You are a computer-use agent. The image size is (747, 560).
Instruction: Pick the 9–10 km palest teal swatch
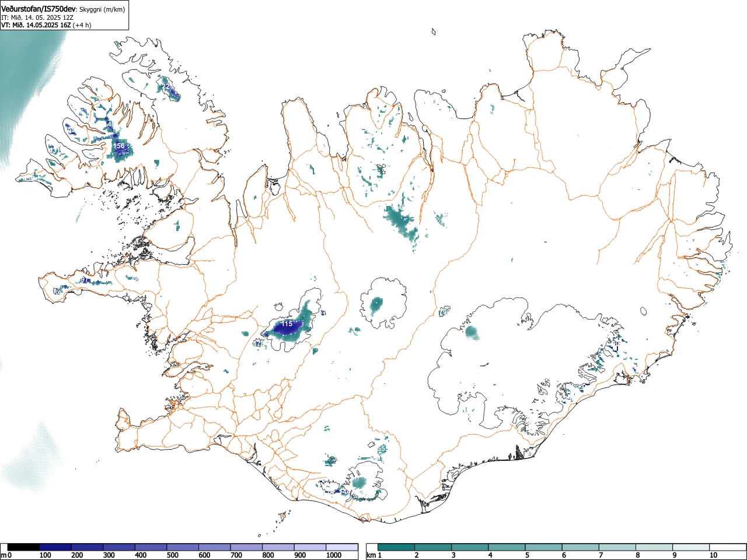690,547
